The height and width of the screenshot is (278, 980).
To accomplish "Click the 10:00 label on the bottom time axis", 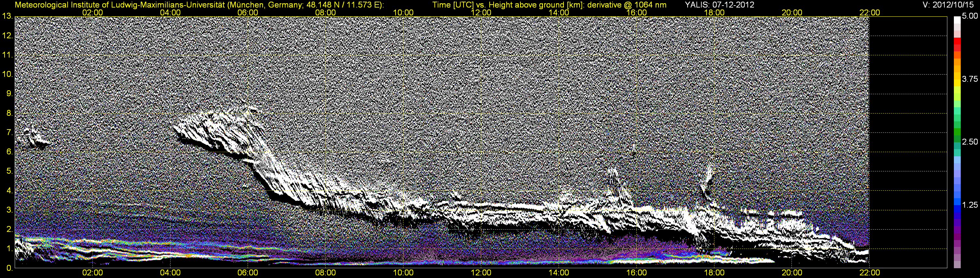I will point(403,273).
